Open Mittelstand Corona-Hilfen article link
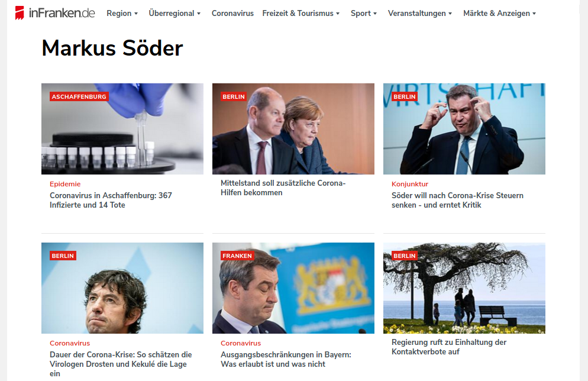The image size is (588, 381). coord(283,188)
